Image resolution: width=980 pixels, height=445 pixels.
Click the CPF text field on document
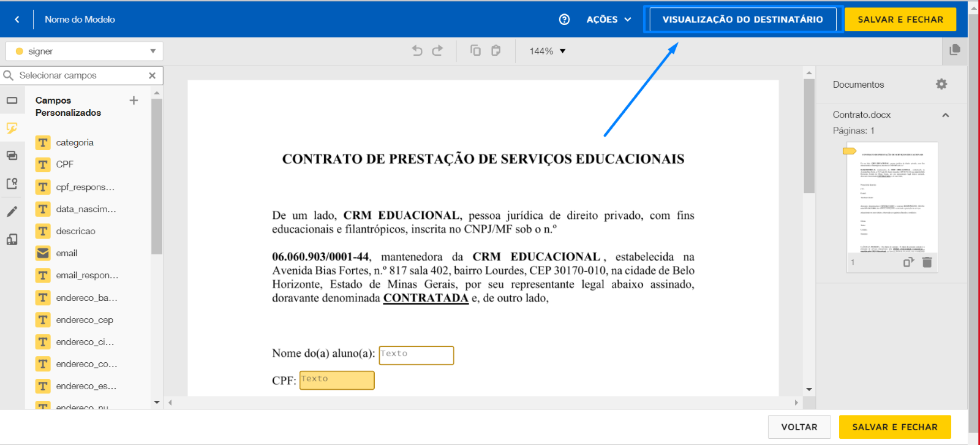click(337, 381)
